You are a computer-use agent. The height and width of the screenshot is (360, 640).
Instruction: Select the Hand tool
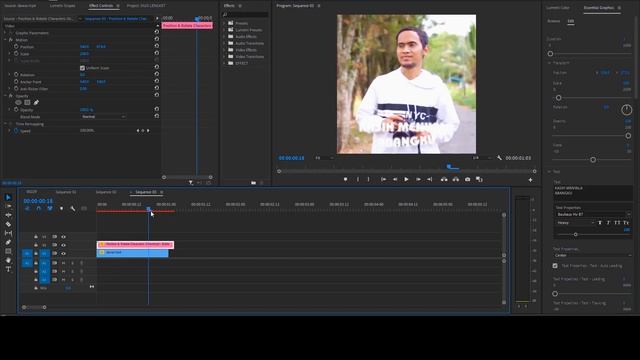pos(8,260)
